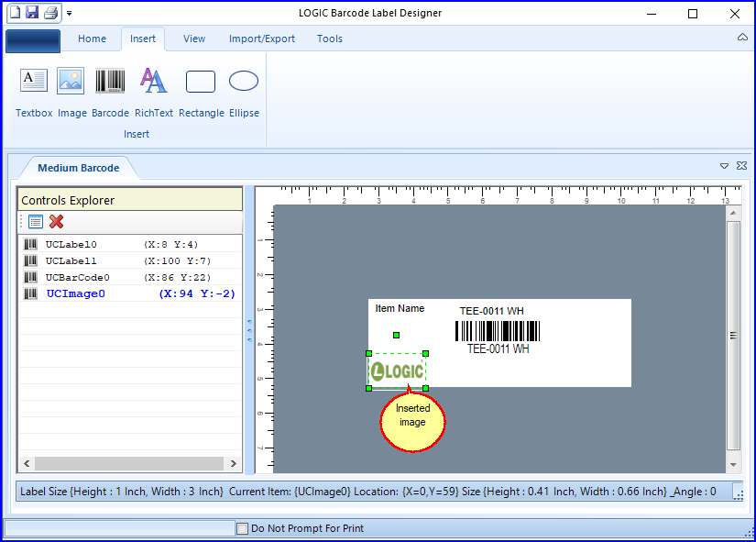Click the left arrow of Controls Explorer scrollbar

tap(27, 464)
